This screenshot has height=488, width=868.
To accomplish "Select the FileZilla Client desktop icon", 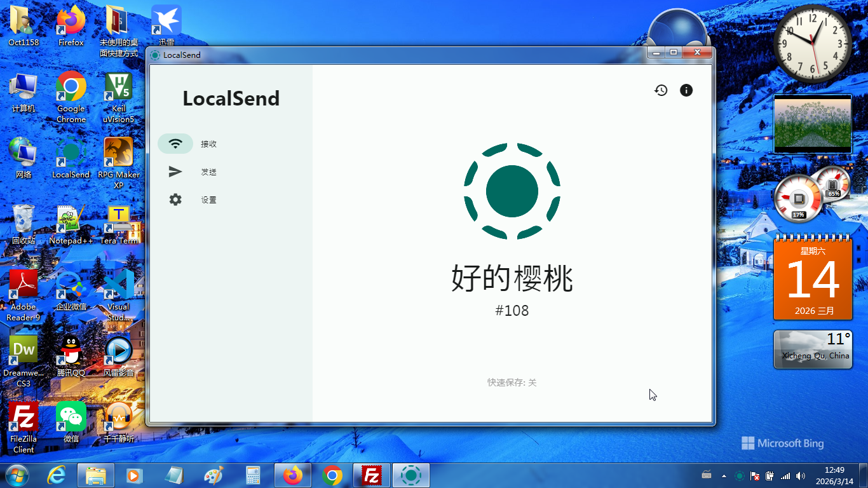I will coord(24,427).
